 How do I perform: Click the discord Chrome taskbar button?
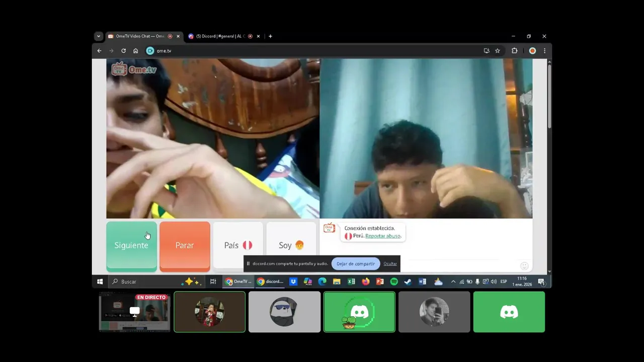click(x=270, y=282)
